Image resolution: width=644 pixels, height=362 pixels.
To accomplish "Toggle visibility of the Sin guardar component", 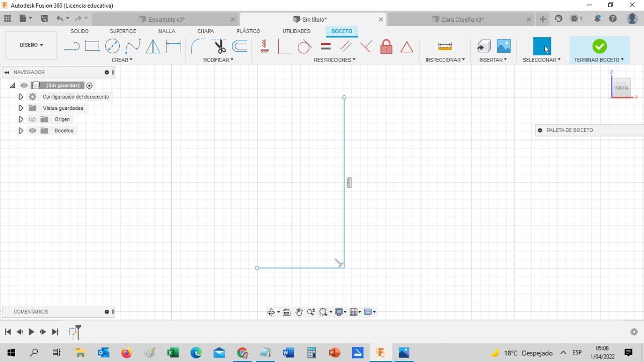I will tap(24, 86).
